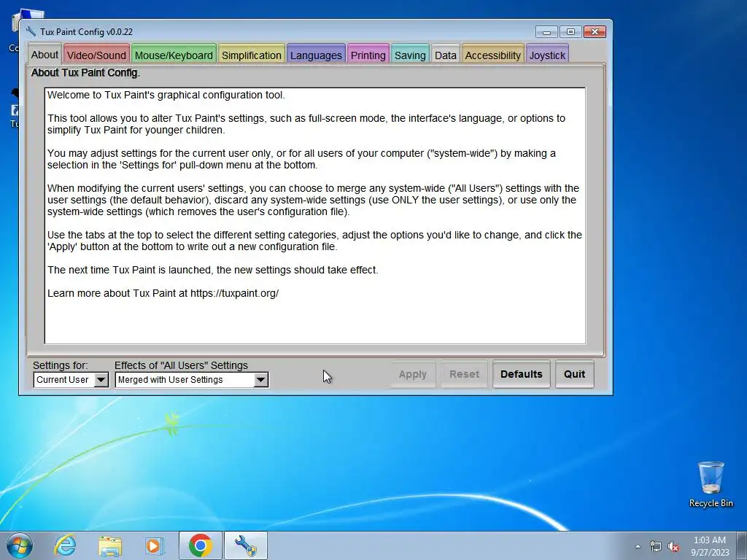Go to the Languages tab
The height and width of the screenshot is (560, 747).
(316, 55)
